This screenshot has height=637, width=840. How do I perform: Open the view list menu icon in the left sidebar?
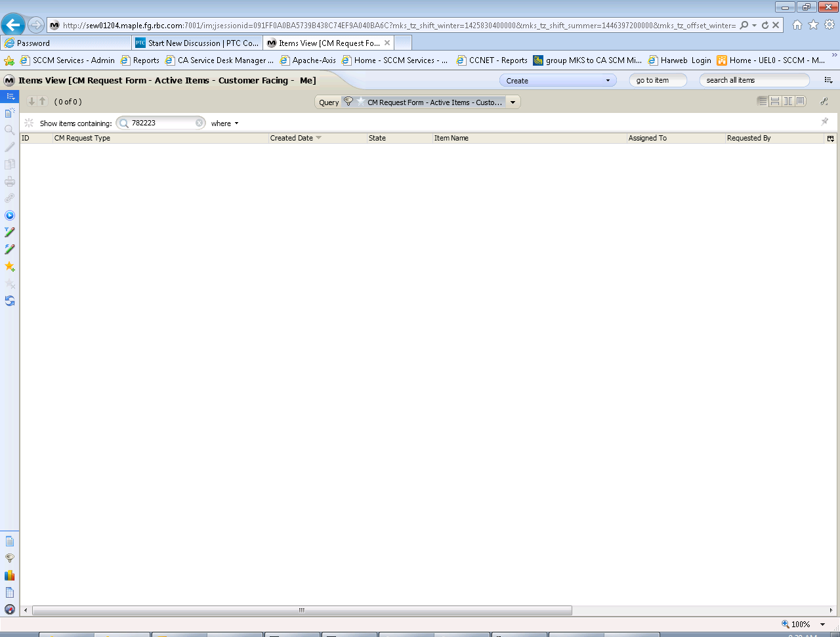(x=10, y=96)
